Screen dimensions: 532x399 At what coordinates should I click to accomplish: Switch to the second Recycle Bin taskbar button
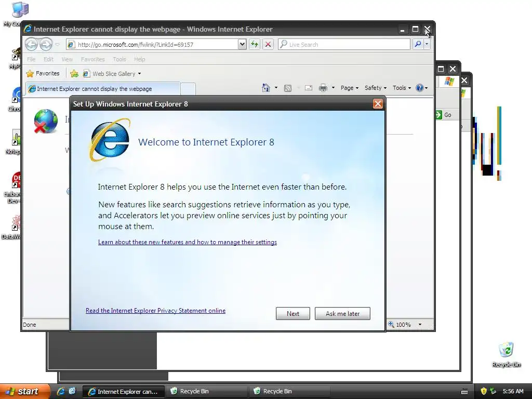pyautogui.click(x=290, y=391)
